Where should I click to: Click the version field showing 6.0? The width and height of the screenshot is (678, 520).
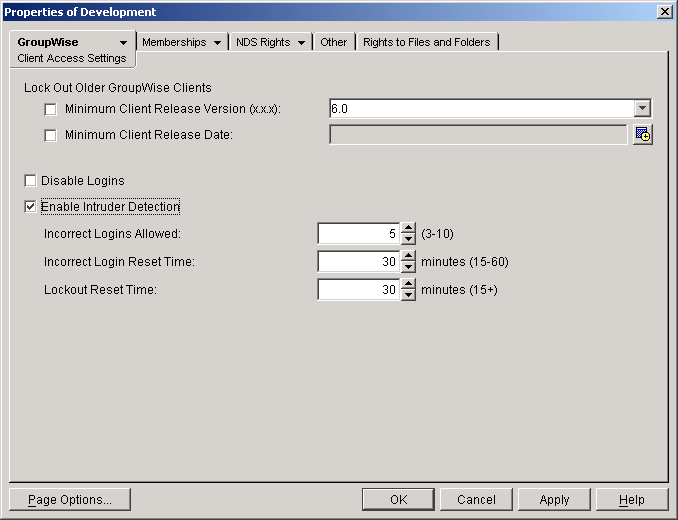tap(482, 108)
